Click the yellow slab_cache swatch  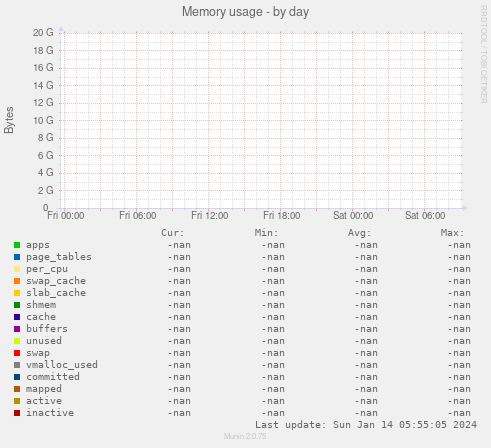point(17,293)
